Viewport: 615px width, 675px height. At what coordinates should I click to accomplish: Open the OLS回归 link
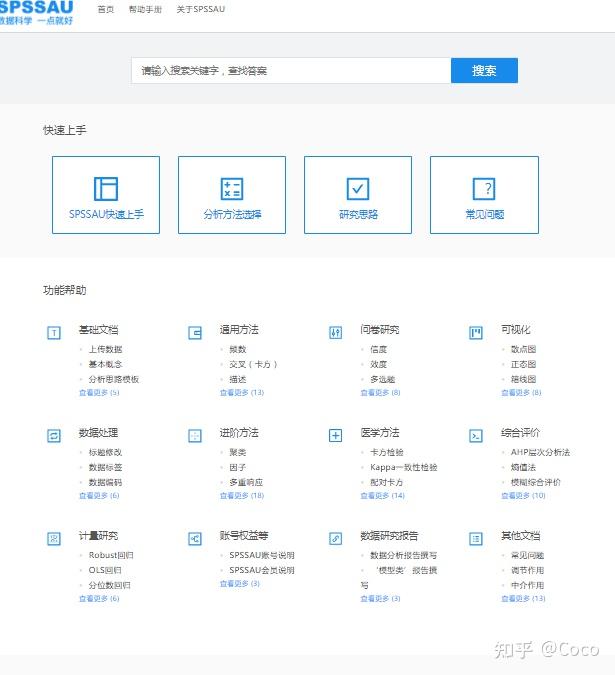point(105,570)
